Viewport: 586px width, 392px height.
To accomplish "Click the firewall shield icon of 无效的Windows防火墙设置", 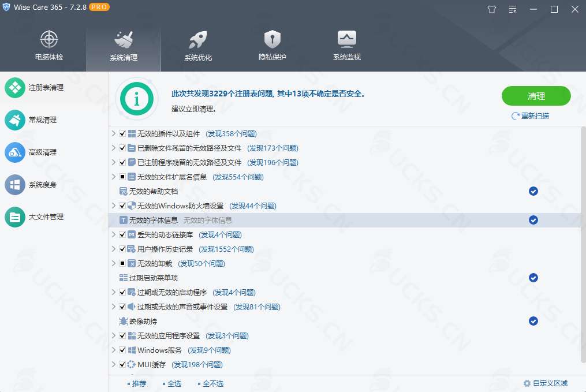I will pyautogui.click(x=132, y=206).
